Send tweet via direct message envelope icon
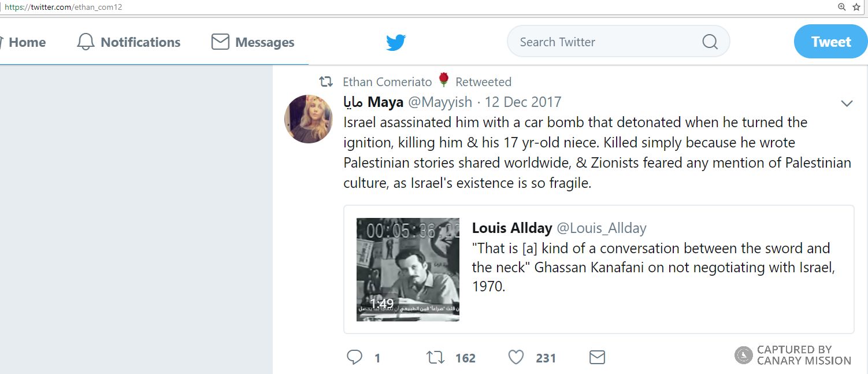This screenshot has width=868, height=374. point(597,357)
